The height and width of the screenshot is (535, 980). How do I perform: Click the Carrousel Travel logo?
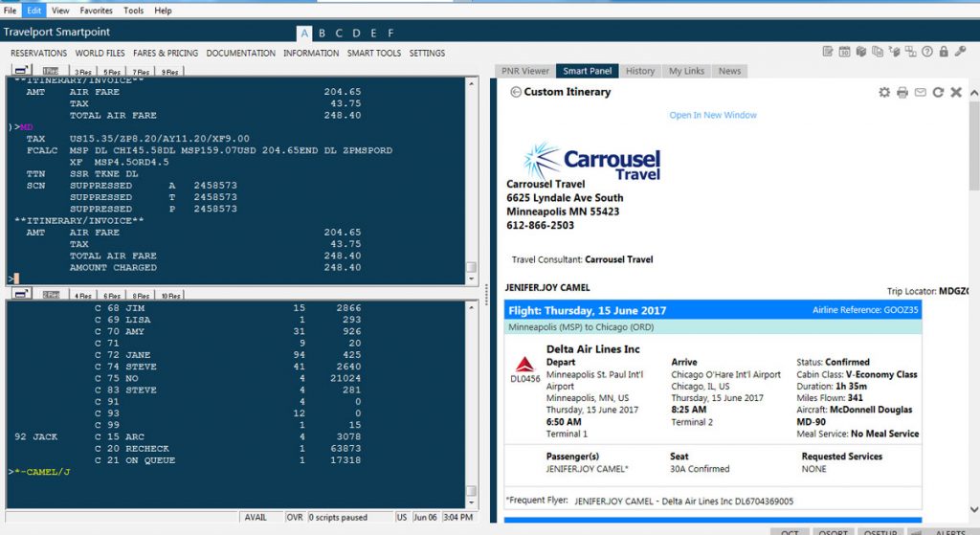(x=592, y=161)
